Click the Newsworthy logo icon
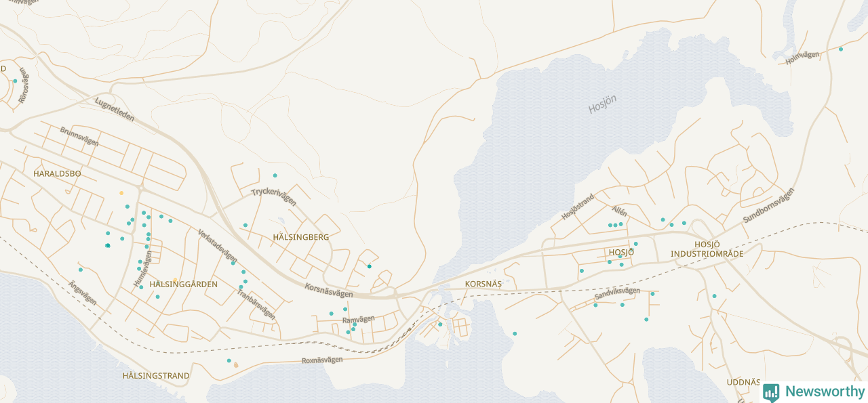Image resolution: width=868 pixels, height=403 pixels. 771,392
